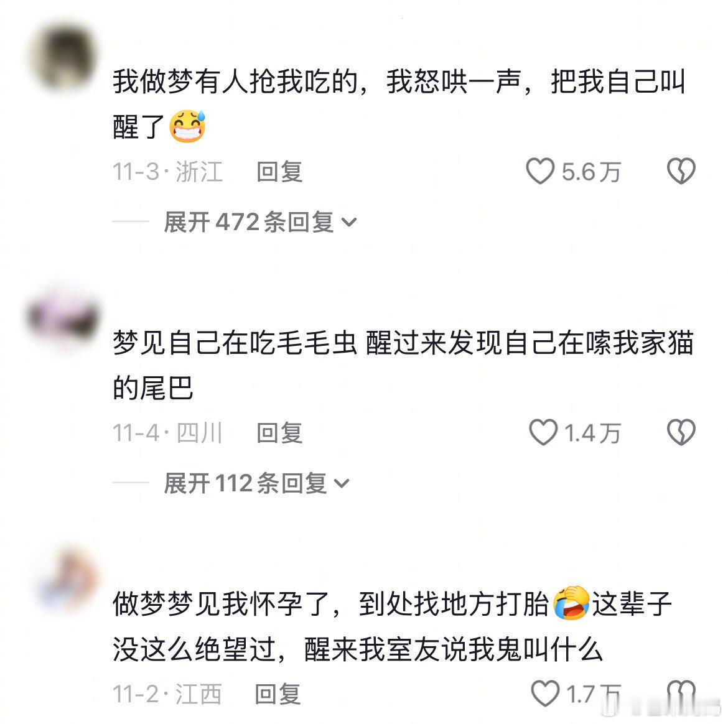Image resolution: width=728 pixels, height=724 pixels.
Task: Expand 472 replies under first comment
Action: (x=260, y=222)
